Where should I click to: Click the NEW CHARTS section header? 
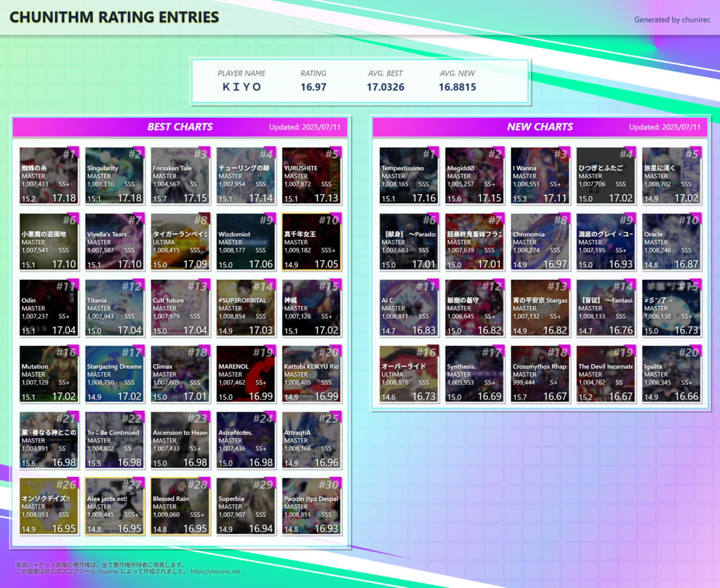540,127
